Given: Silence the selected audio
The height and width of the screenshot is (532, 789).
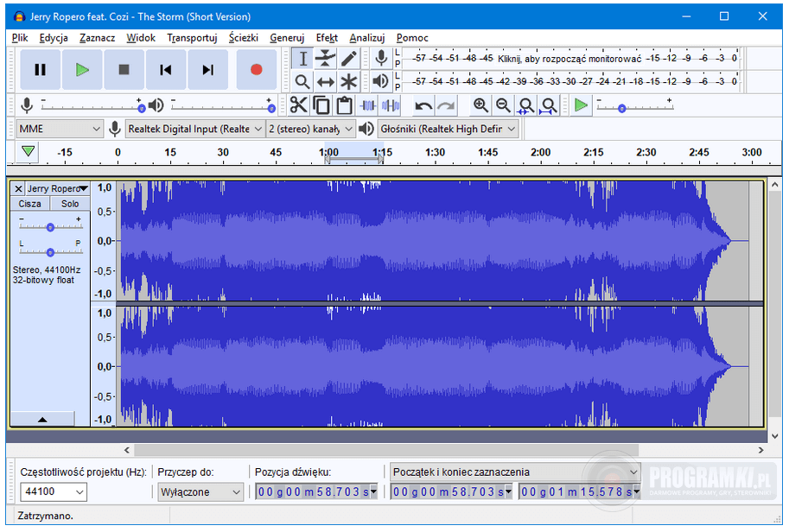Looking at the screenshot, I should click(391, 105).
